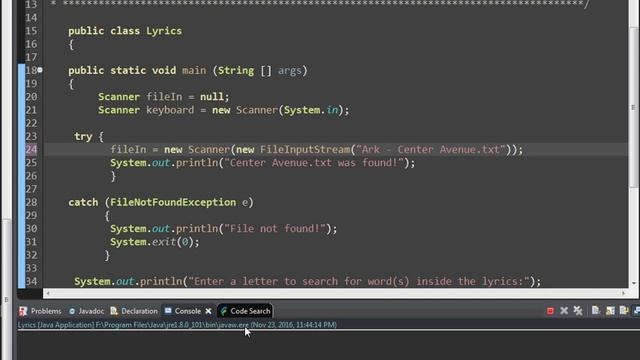Click the horizontal scrollbar left arrow
The height and width of the screenshot is (360, 640).
point(48,293)
